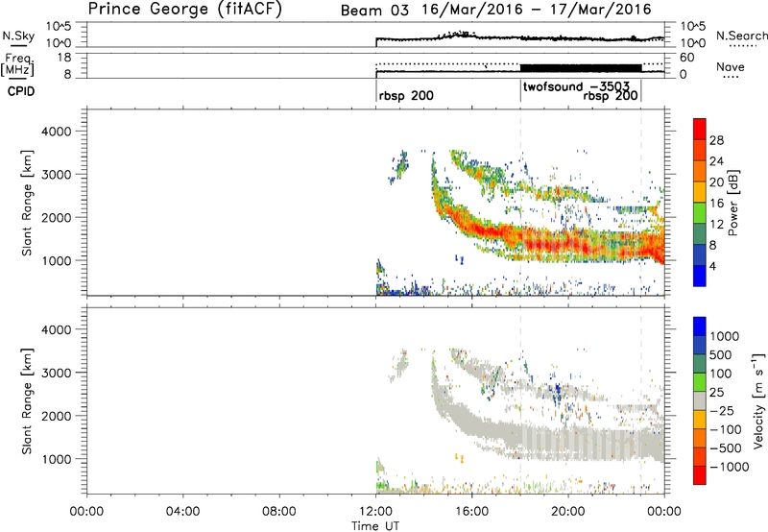Select the 'Beam 03' label
The image size is (768, 532).
coord(374,11)
